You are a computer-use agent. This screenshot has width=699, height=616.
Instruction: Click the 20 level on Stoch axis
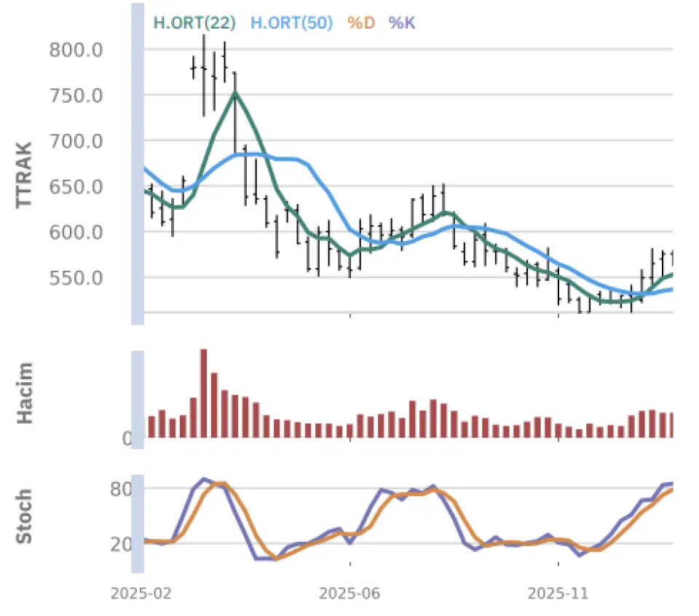(x=120, y=544)
